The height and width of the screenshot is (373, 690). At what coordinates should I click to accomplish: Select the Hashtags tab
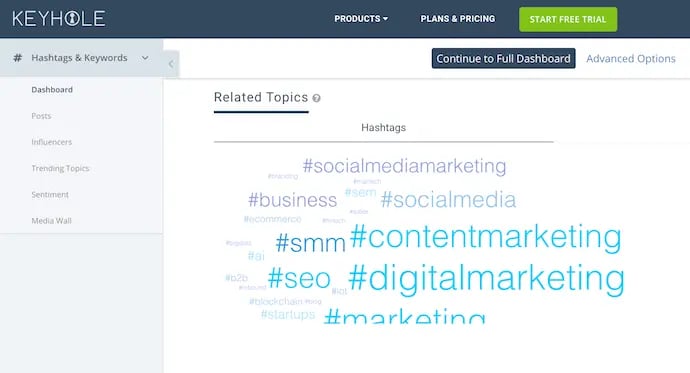[x=383, y=128]
